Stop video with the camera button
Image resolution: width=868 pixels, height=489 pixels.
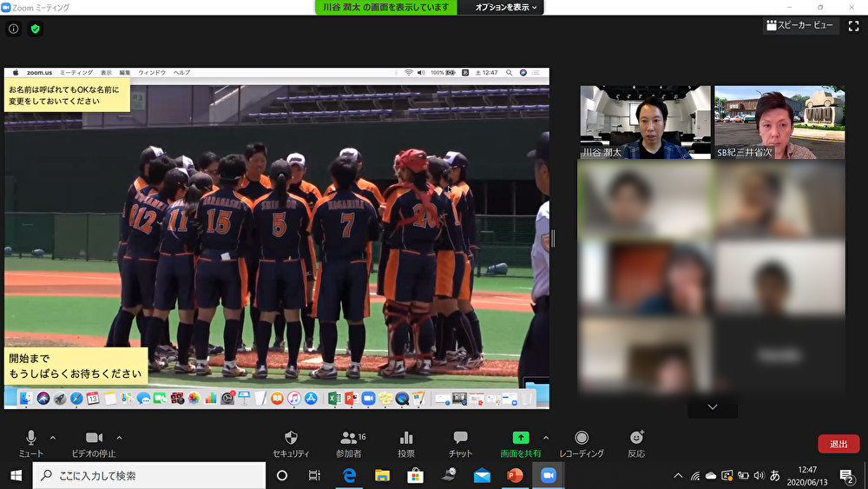[x=94, y=439]
